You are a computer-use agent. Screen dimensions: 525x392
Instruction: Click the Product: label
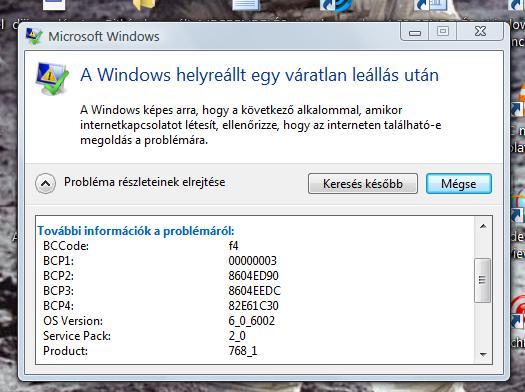tap(66, 351)
